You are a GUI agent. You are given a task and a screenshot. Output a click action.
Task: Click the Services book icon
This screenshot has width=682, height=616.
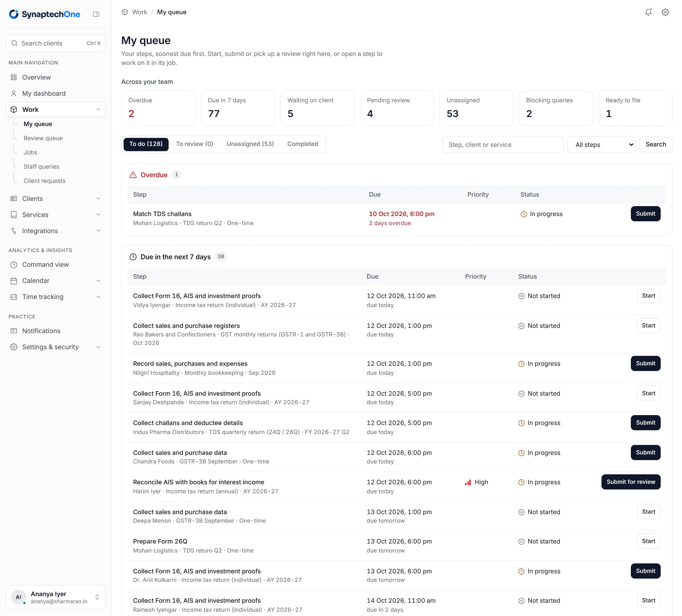tap(13, 215)
